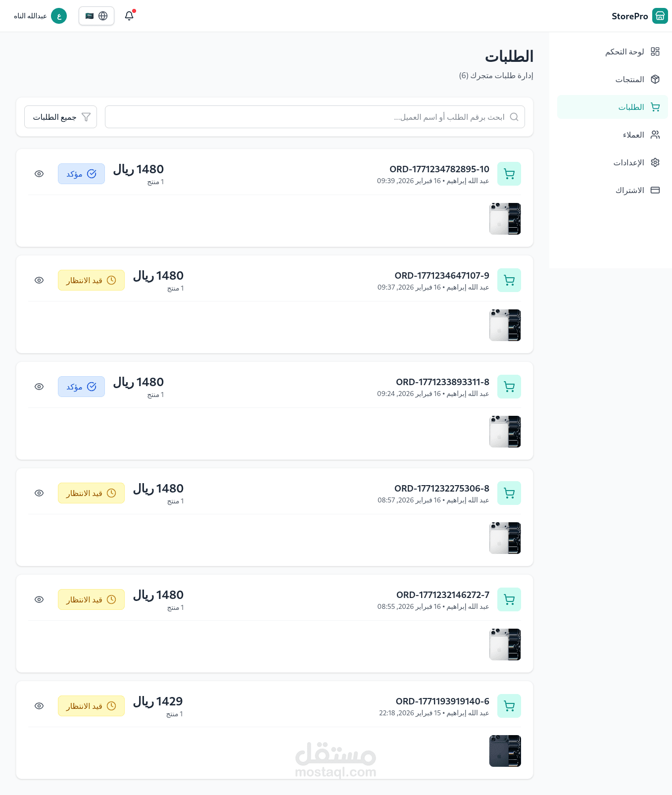Open the عبدالله user account menu
This screenshot has height=795, width=672.
[31, 16]
